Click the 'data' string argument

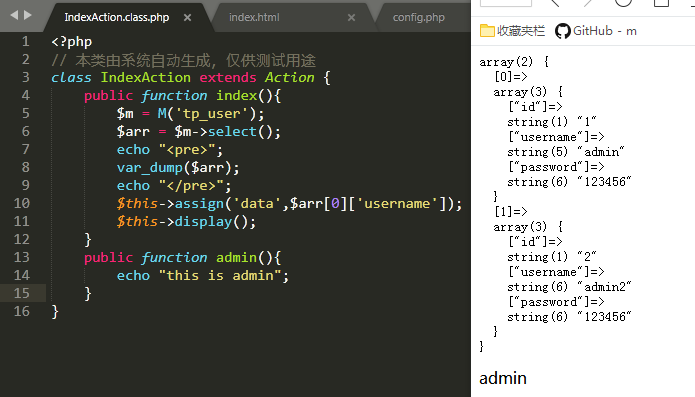[257, 204]
